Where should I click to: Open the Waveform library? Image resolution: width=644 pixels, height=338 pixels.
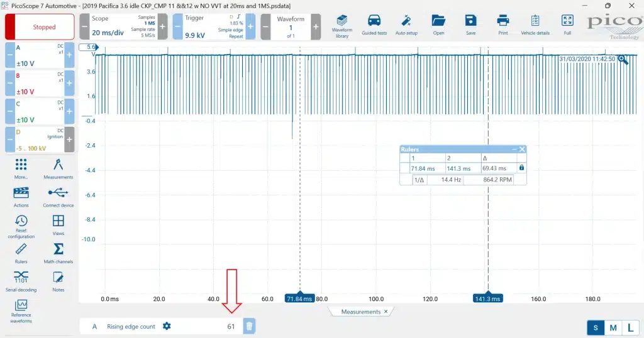point(341,26)
